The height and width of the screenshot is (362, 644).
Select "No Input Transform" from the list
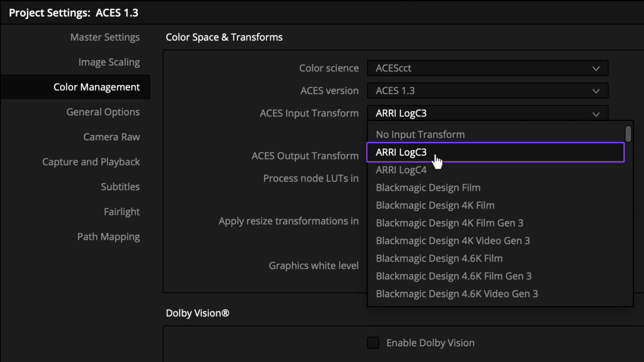tap(420, 134)
